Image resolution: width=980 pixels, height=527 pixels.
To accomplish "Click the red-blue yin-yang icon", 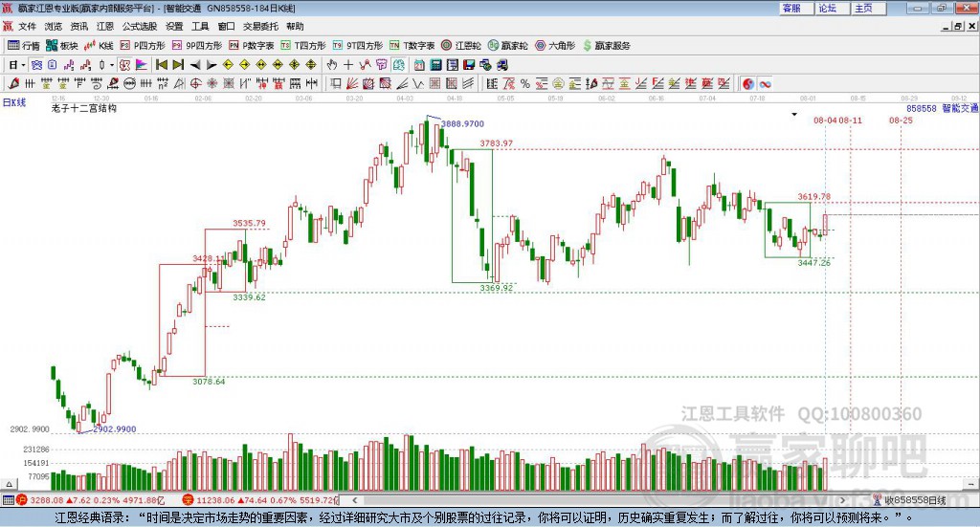I will tap(748, 83).
